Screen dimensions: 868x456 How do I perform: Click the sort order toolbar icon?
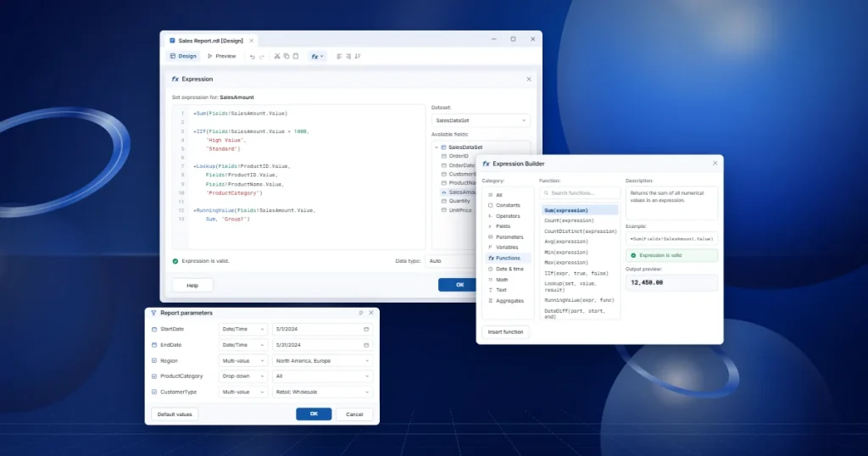click(x=358, y=57)
